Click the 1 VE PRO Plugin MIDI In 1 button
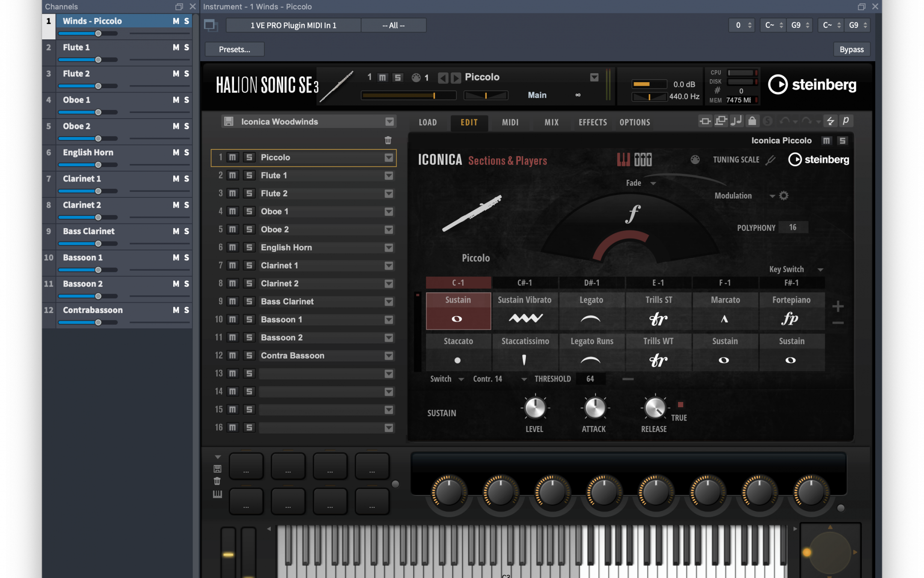Screen dimensions: 924x578 [293, 25]
